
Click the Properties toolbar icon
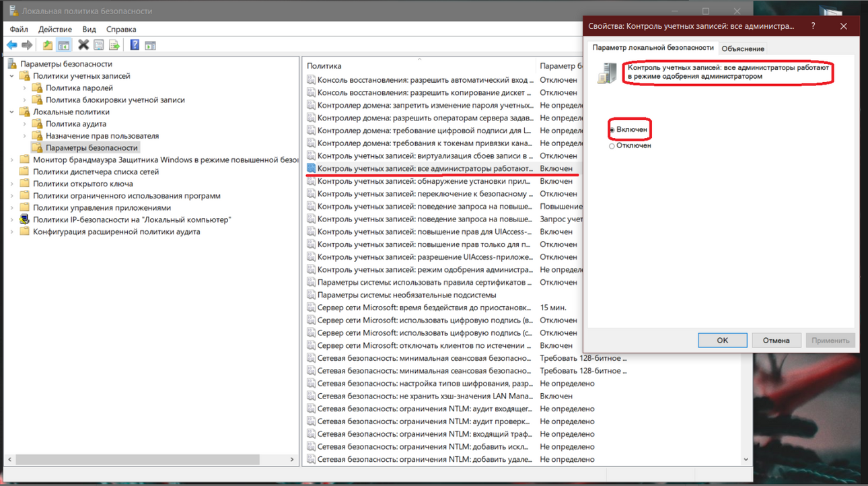[99, 45]
